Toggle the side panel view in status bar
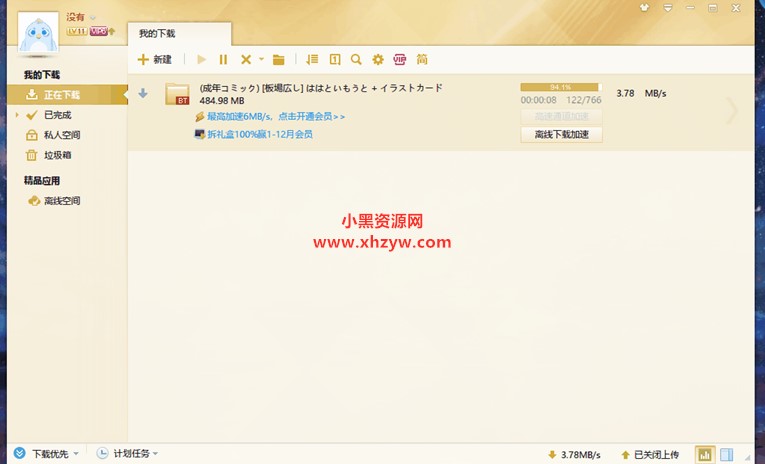Screen dimensions: 765x464 (x=727, y=454)
